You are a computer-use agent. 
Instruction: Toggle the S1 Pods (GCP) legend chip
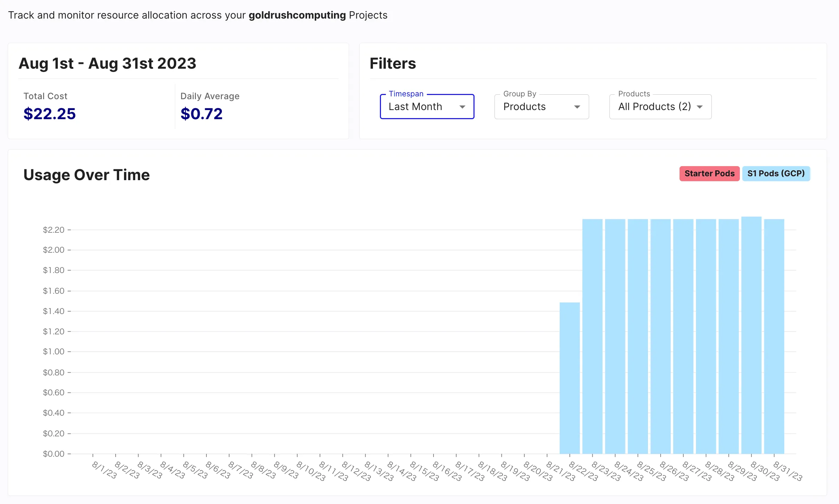tap(776, 173)
